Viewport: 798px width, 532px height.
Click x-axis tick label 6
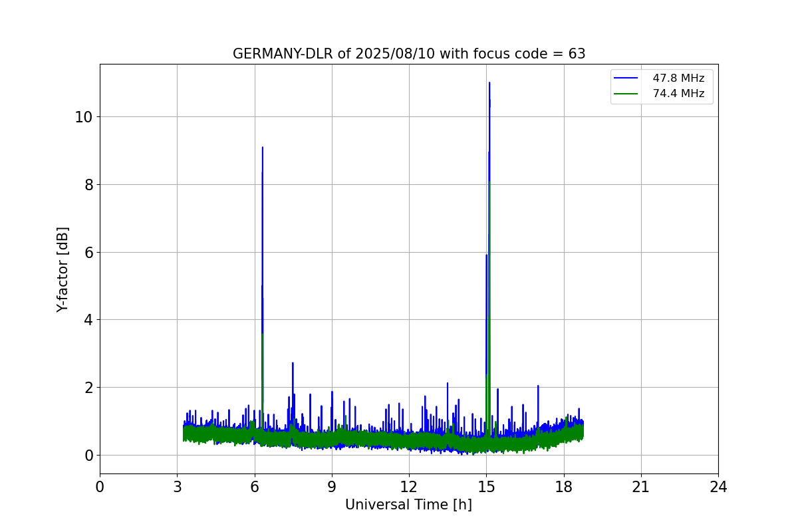coord(254,487)
